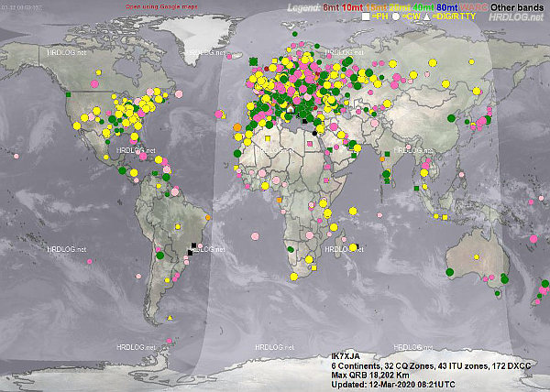Select the green dot on Svalbard
Screen dimensions: 550x392
coord(295,34)
